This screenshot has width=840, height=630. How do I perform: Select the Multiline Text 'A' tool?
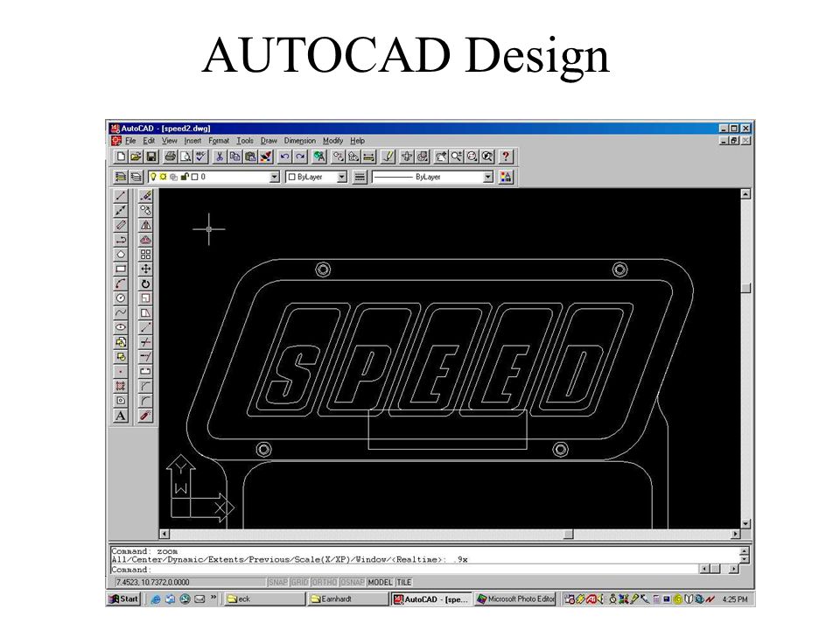click(121, 416)
